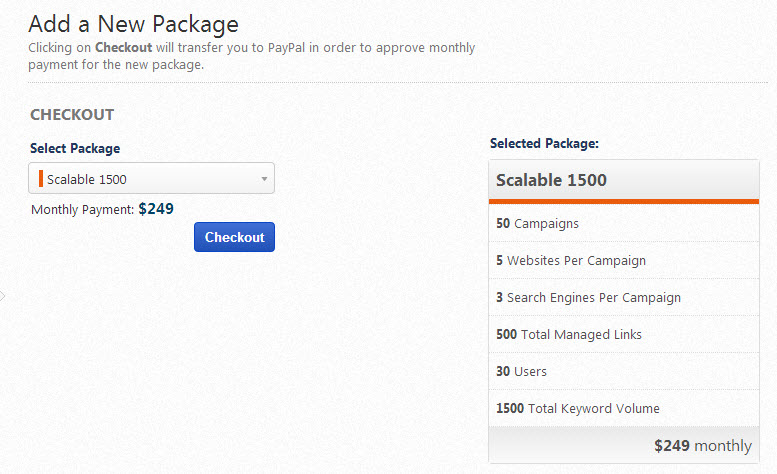Click the CHECKOUT section heading

(x=72, y=115)
